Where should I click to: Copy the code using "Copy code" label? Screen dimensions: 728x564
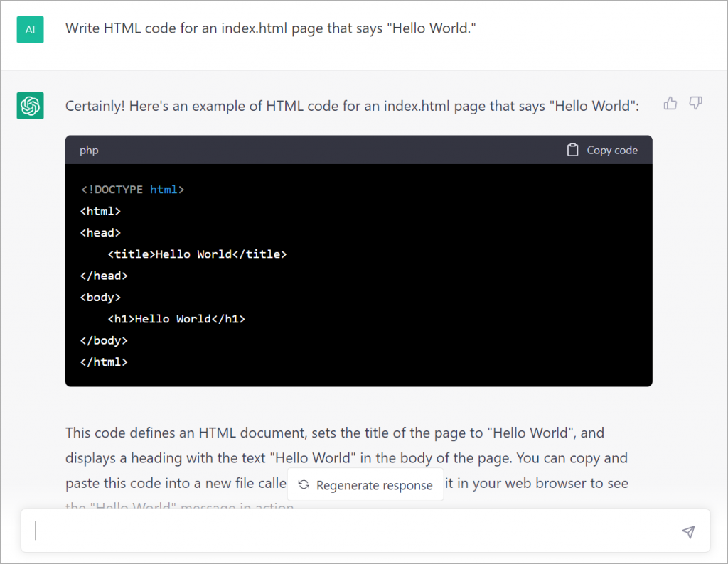tap(611, 150)
